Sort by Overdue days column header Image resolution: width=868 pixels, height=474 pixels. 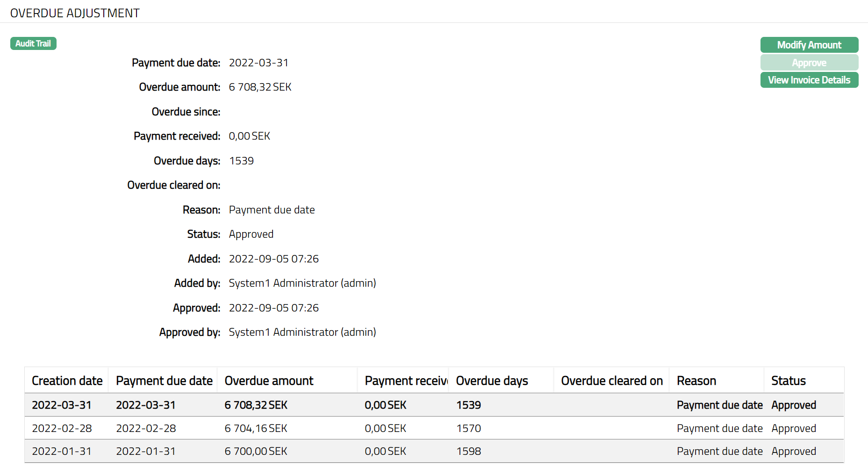coord(492,381)
